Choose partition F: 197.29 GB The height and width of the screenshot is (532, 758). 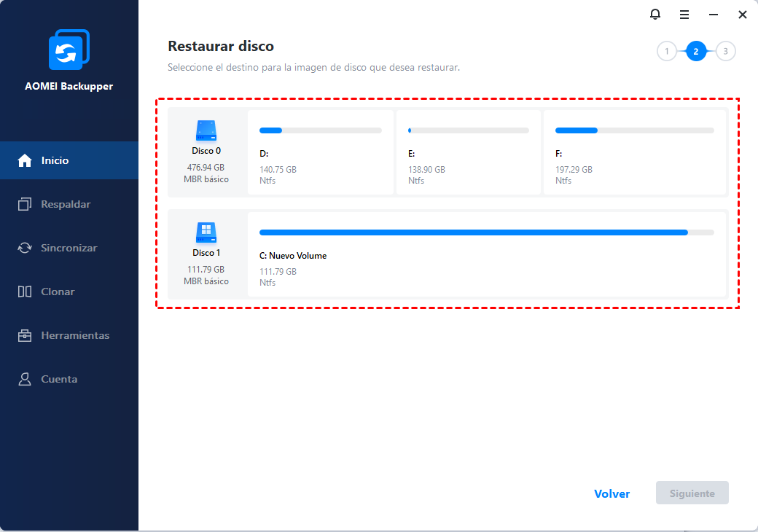click(x=634, y=153)
